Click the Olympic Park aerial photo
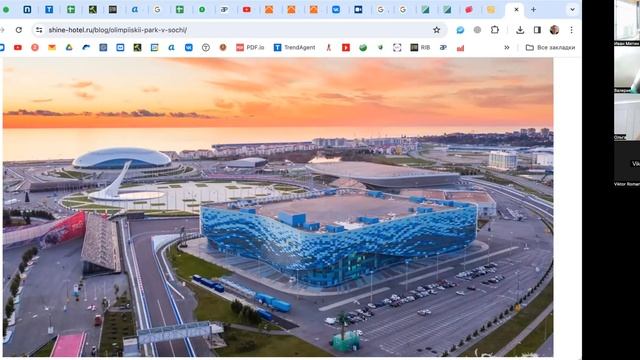Viewport: 640px width, 360px height. coord(278,207)
